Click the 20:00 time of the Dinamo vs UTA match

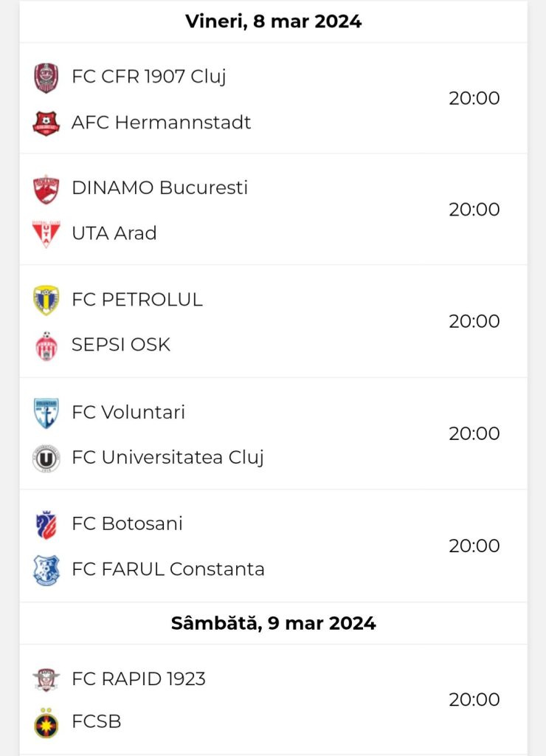[x=474, y=209]
